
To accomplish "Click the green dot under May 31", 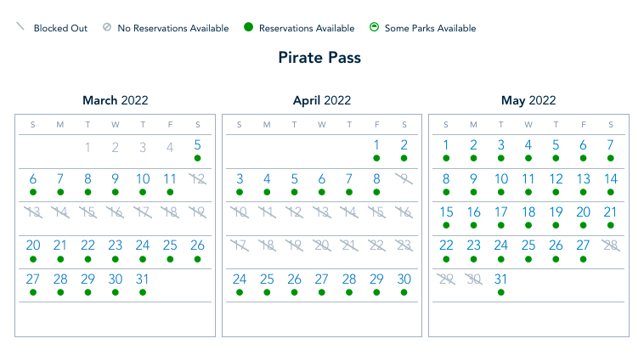I will (501, 292).
